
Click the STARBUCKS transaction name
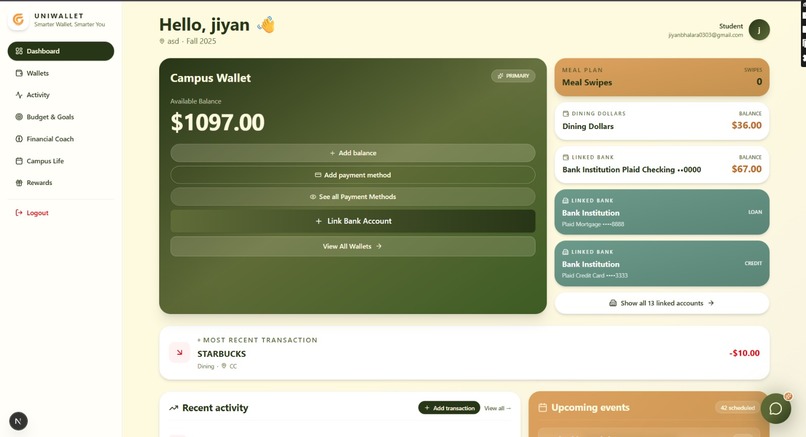click(x=222, y=354)
